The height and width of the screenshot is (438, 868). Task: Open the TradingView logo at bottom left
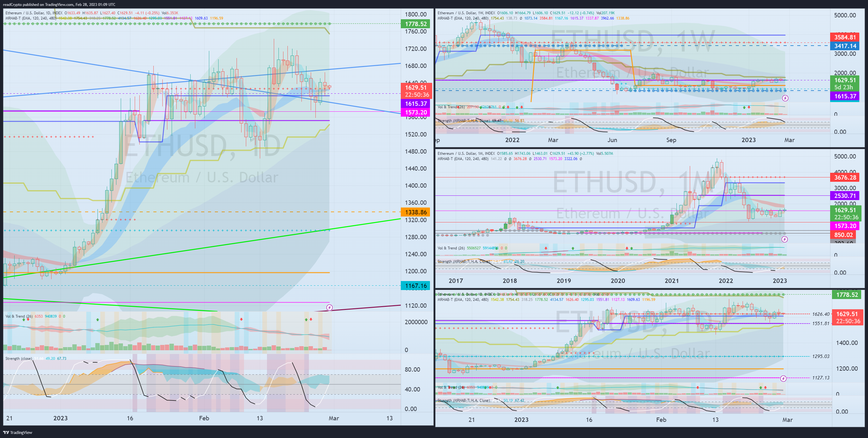pos(17,432)
